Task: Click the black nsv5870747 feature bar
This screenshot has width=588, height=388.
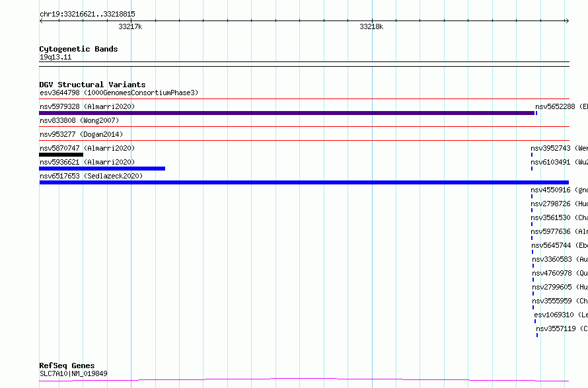Action: point(61,155)
